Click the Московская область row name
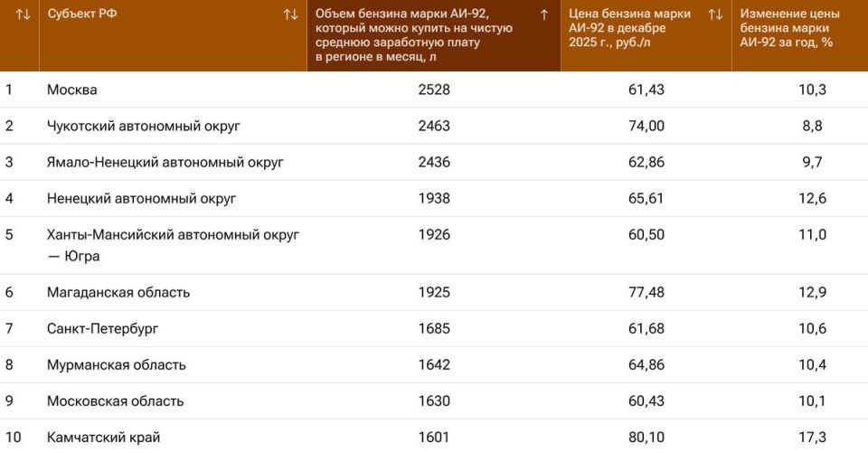The image size is (868, 453). (x=116, y=401)
